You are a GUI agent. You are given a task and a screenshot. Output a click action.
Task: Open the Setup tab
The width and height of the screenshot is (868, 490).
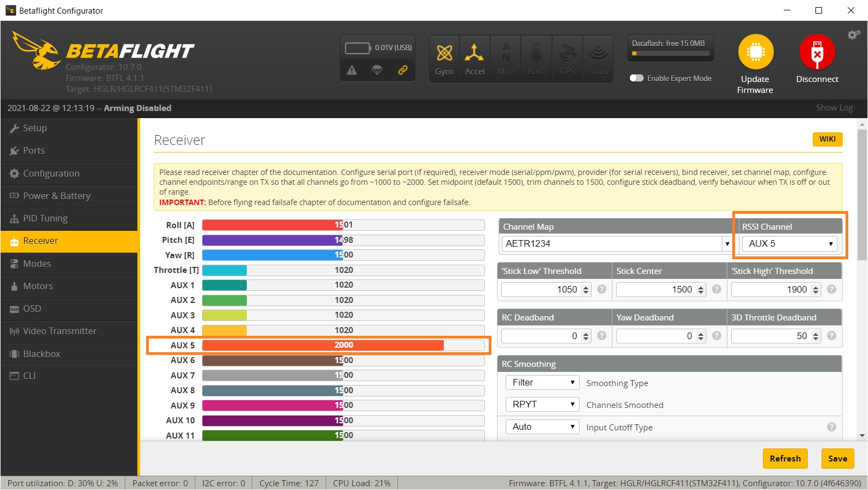tap(69, 129)
